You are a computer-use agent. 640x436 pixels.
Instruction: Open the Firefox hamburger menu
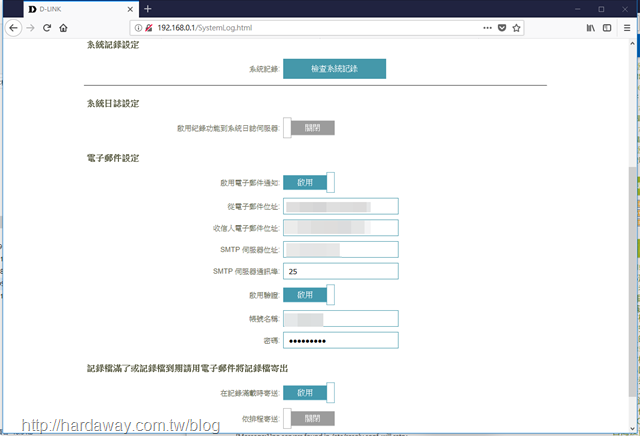point(626,27)
